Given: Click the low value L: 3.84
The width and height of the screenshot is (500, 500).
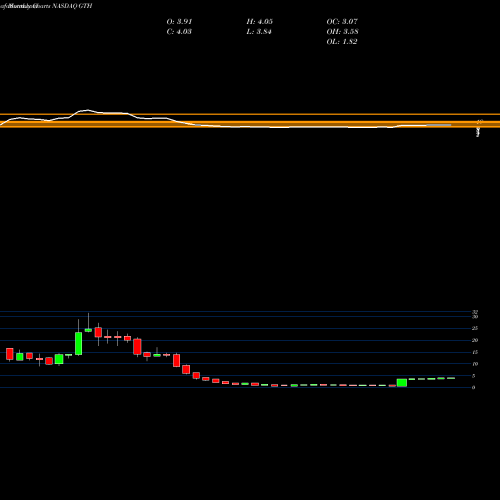Looking at the screenshot, I should point(259,32).
